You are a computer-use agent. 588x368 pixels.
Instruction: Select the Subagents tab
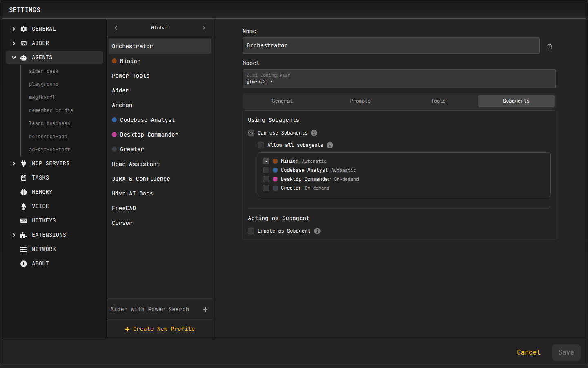coord(516,101)
